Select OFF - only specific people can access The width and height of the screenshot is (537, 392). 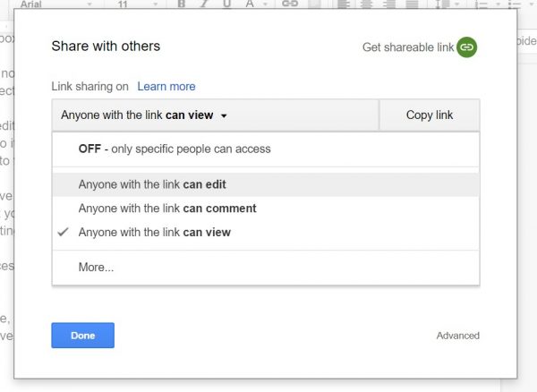point(266,149)
